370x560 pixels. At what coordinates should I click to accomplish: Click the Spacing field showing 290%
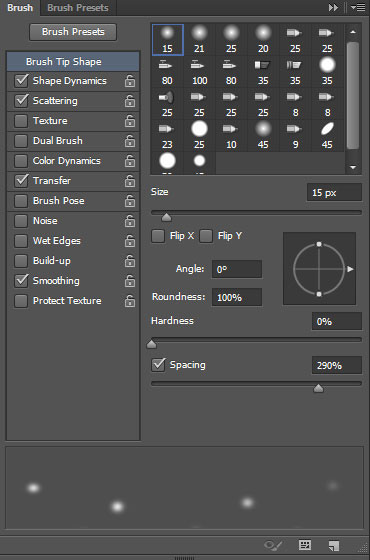336,365
